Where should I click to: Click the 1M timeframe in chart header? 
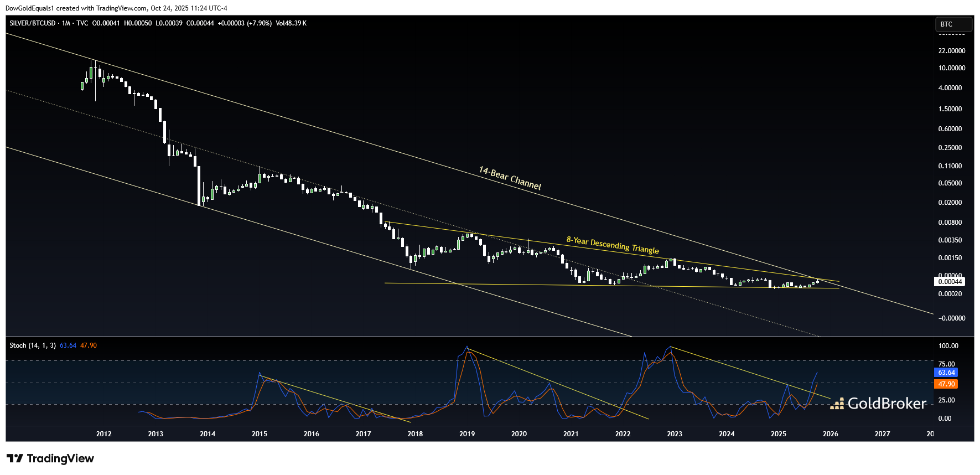tap(66, 23)
